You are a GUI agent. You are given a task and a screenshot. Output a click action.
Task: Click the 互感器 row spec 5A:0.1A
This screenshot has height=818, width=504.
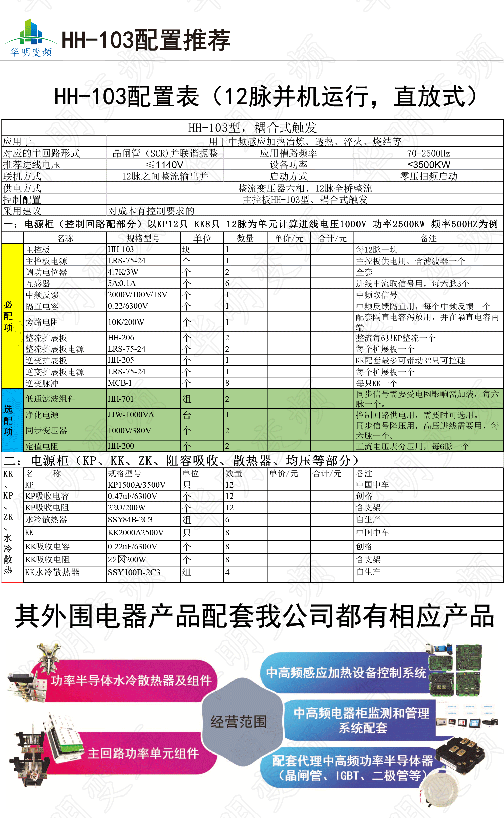(x=122, y=283)
